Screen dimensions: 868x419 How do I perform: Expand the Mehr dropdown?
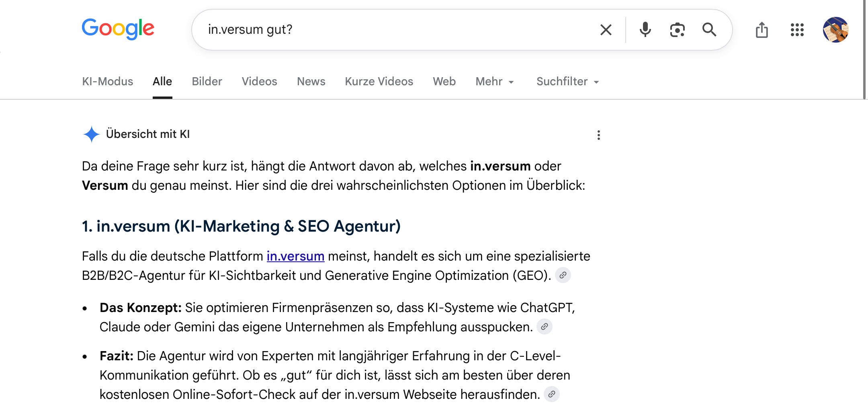495,82
